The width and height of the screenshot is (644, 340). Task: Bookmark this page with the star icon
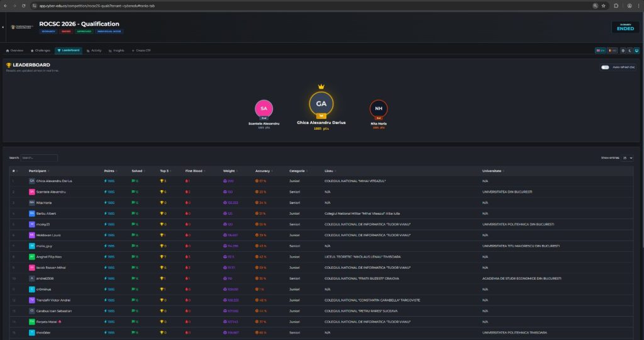tap(604, 5)
